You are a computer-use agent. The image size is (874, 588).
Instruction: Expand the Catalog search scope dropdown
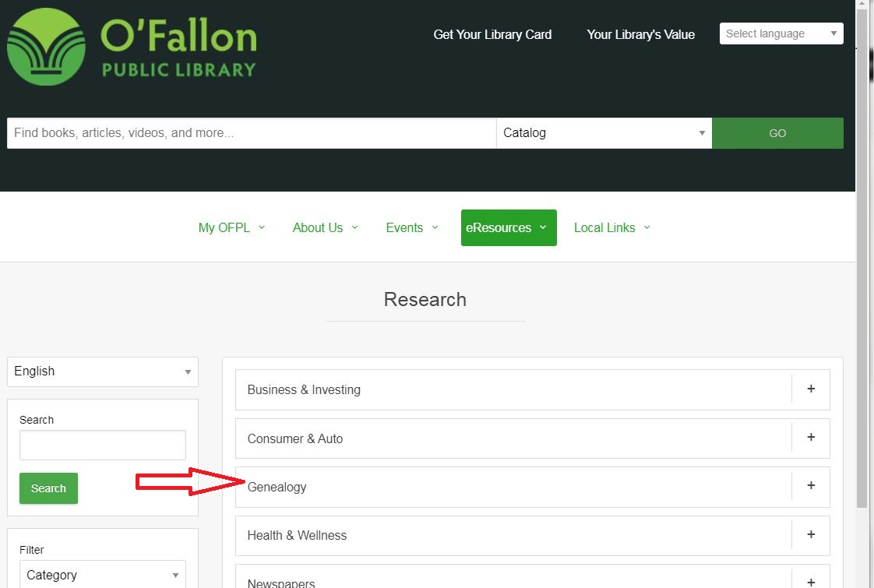pyautogui.click(x=604, y=132)
